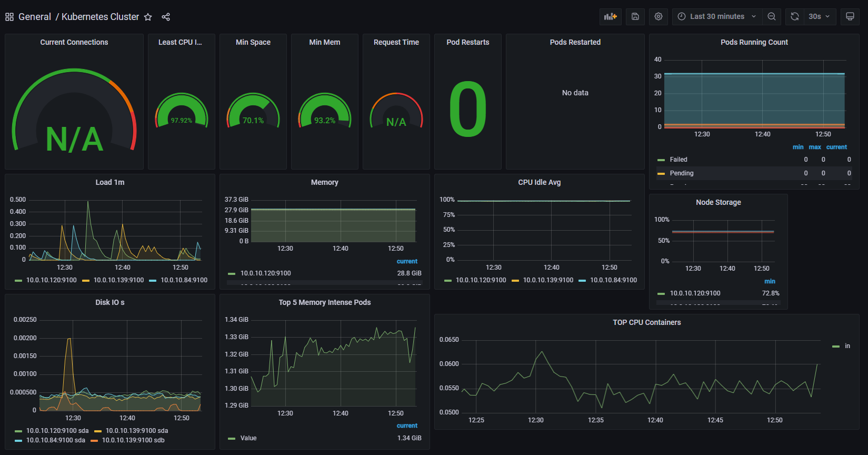
Task: Open Kubernetes Cluster breadcrumb title
Action: pyautogui.click(x=100, y=17)
